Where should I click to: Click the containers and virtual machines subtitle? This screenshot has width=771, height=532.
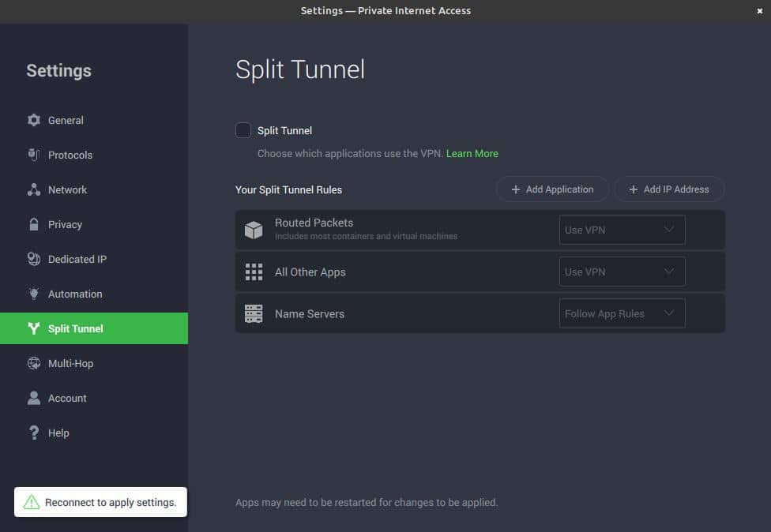pos(366,236)
